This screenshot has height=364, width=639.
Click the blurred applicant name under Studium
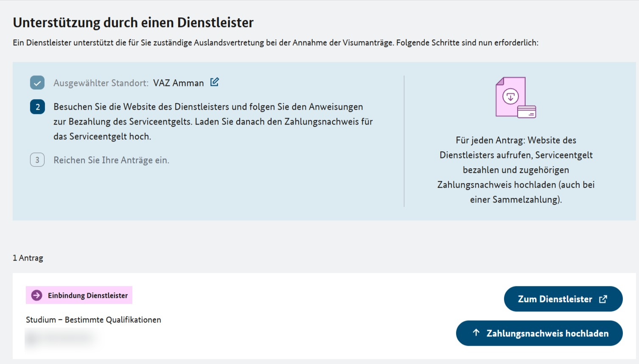coord(60,338)
